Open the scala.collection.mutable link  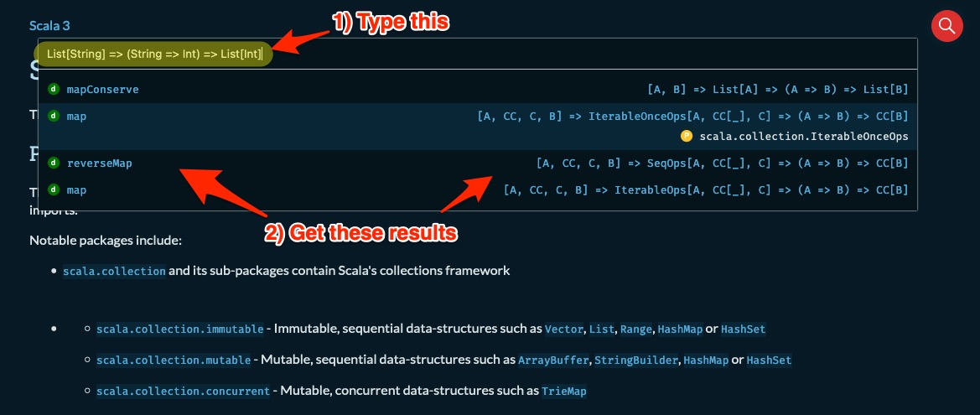174,360
